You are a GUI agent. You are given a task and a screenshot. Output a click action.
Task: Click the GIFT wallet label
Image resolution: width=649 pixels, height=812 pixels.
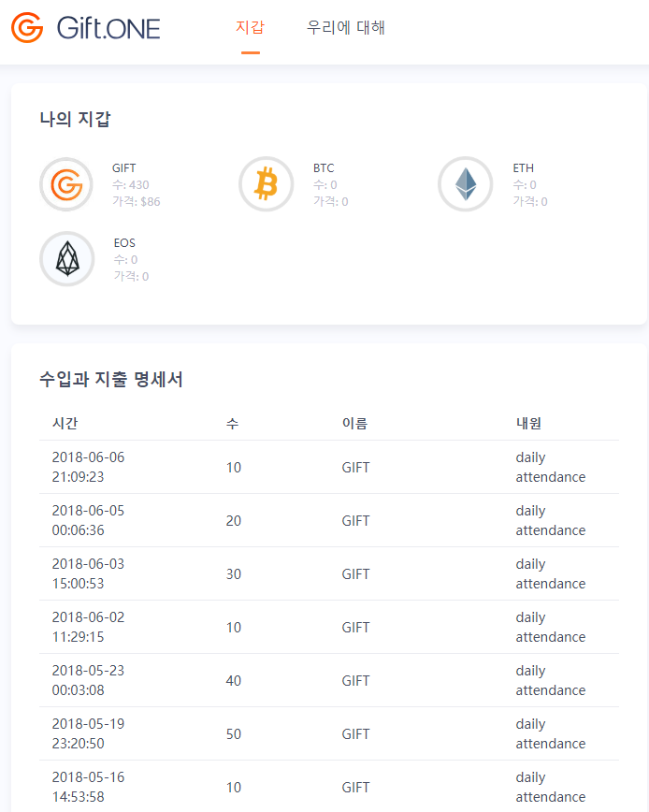click(x=123, y=168)
